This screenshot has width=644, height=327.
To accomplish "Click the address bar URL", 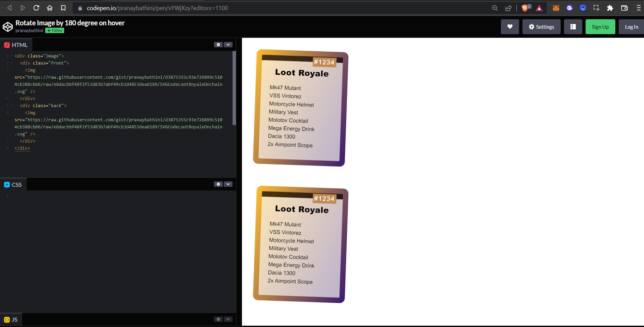I will pos(157,8).
